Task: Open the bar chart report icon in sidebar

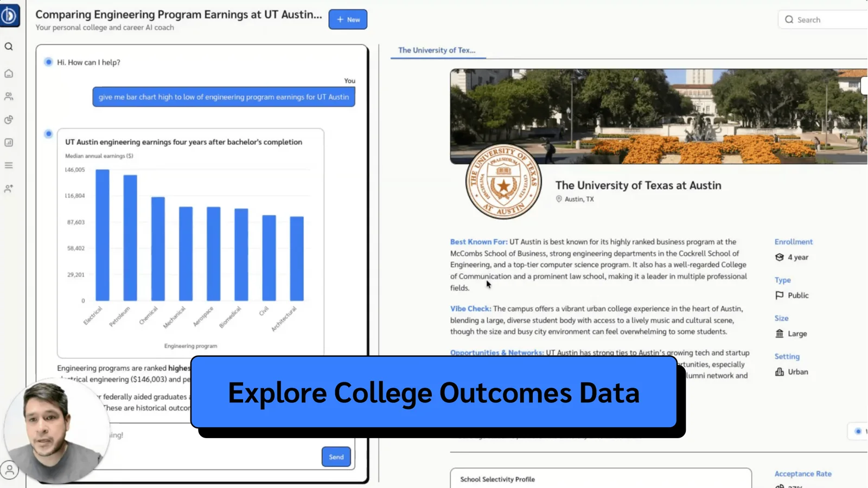Action: [x=9, y=143]
